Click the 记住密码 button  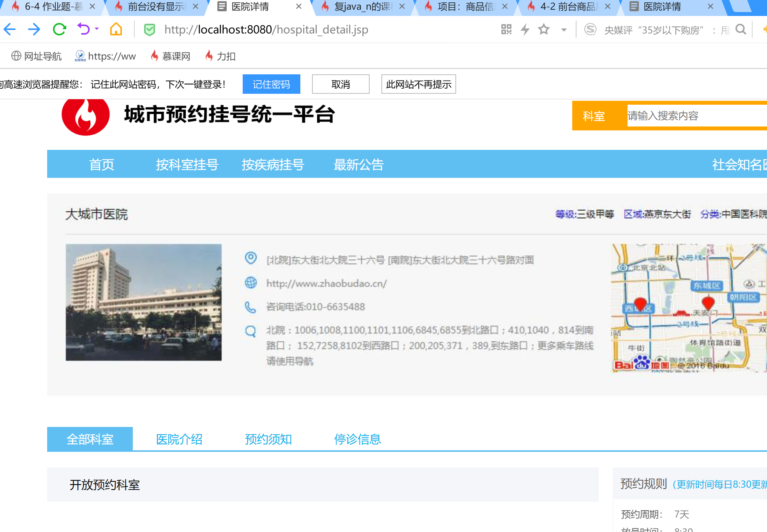271,84
